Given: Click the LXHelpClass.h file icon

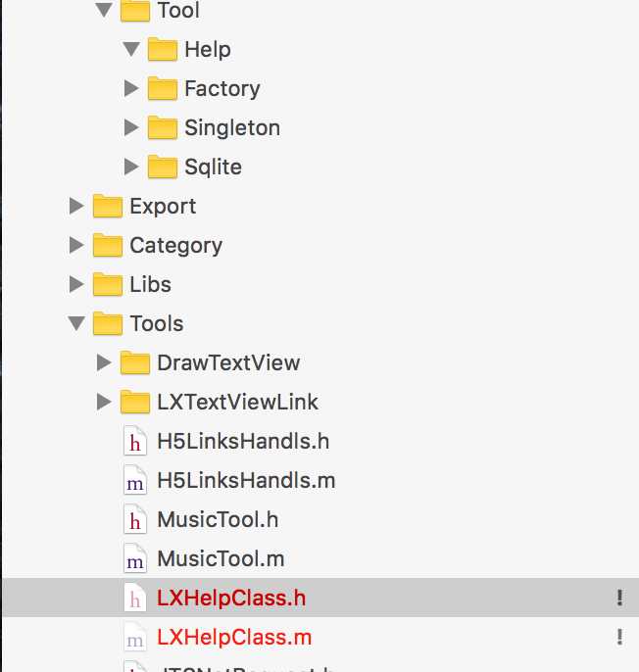Looking at the screenshot, I should tap(135, 598).
